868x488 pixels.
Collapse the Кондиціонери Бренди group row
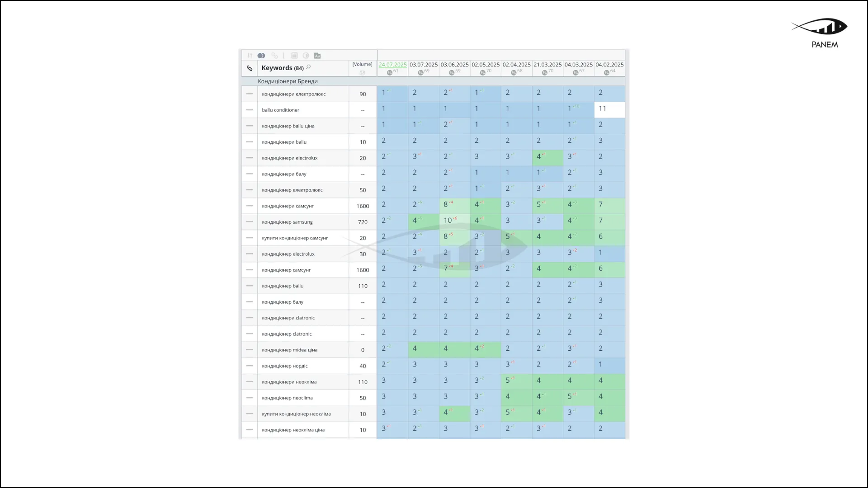coord(288,81)
